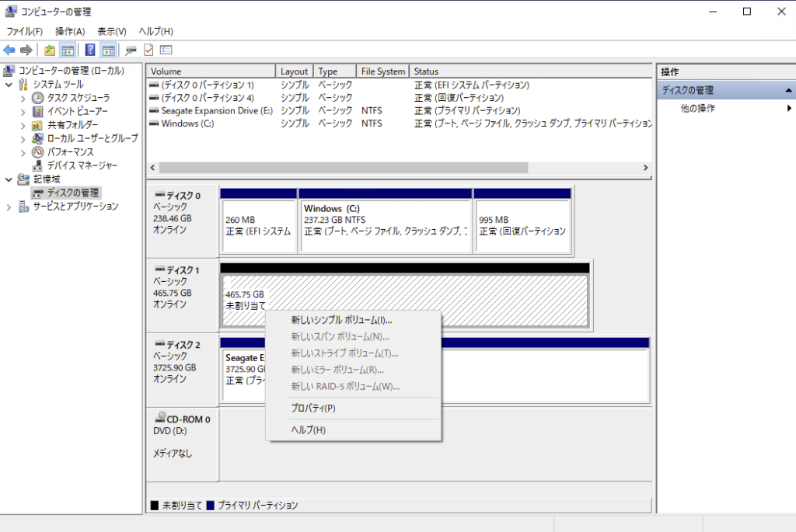Click the disk Rescan/Refresh toolbar icon

pos(131,50)
